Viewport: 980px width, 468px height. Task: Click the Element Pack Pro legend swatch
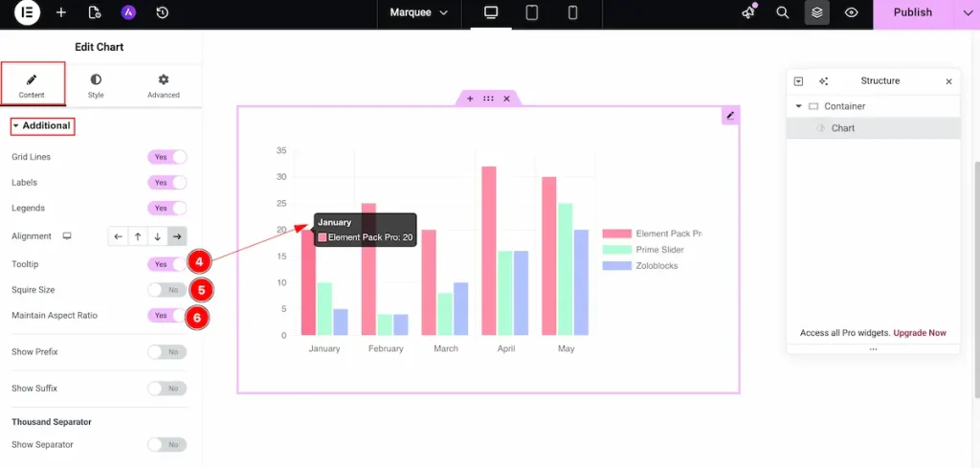tap(616, 234)
